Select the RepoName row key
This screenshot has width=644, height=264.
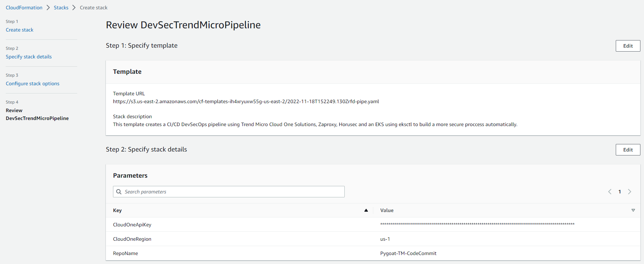126,253
